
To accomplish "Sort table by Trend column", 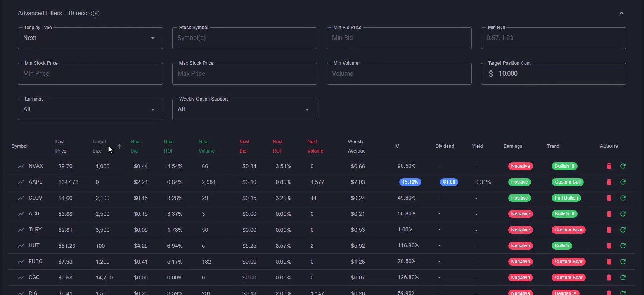I will tap(553, 146).
